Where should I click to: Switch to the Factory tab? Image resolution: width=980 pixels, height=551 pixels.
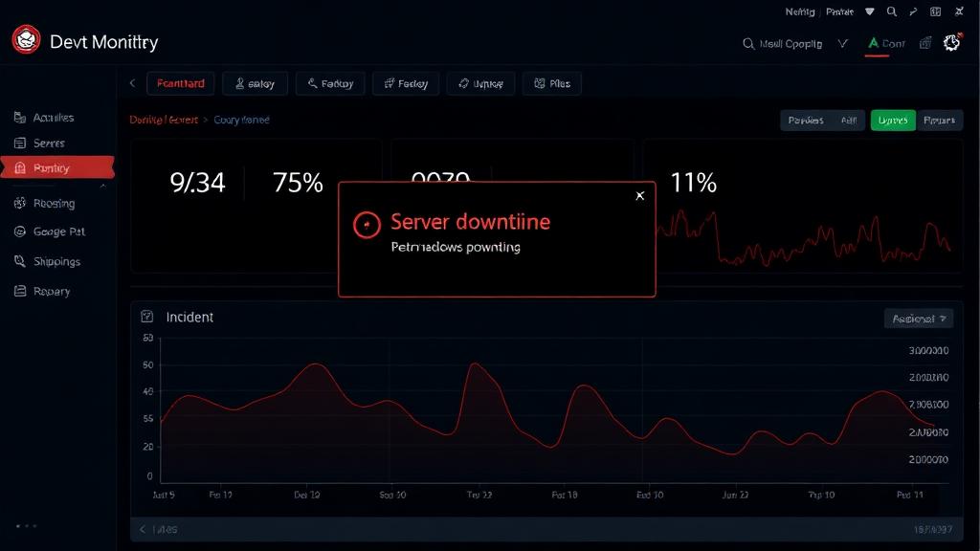tap(406, 84)
